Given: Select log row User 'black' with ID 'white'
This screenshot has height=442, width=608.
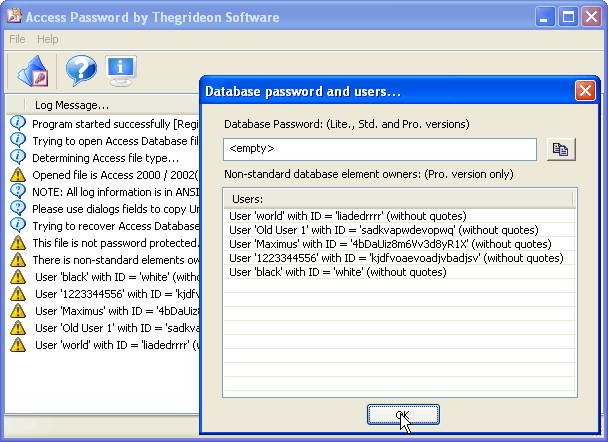Looking at the screenshot, I should (x=103, y=277).
